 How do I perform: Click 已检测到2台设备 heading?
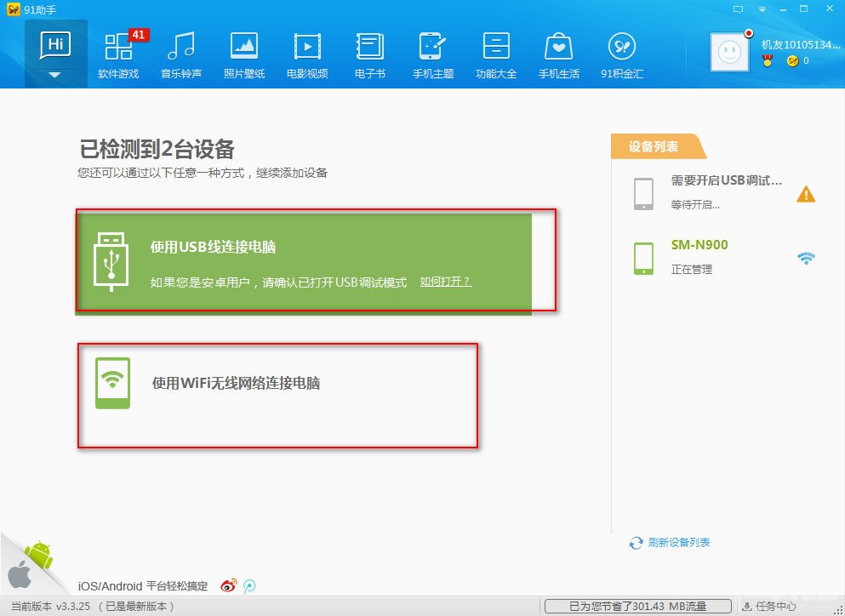click(157, 149)
